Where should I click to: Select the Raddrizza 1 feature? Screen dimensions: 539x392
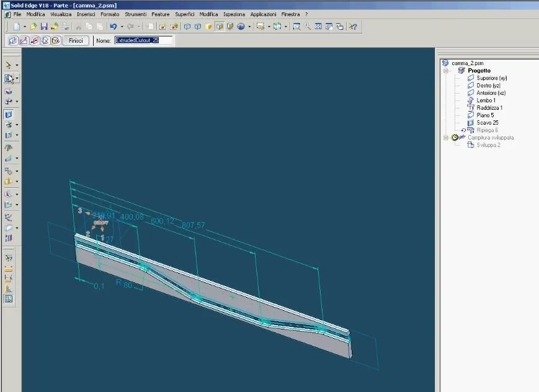(x=489, y=108)
